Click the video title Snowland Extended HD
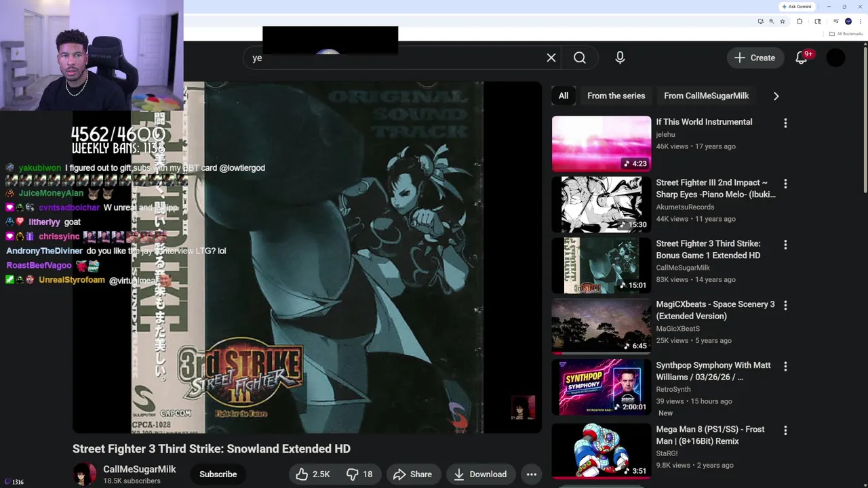The width and height of the screenshot is (868, 488). 212,449
